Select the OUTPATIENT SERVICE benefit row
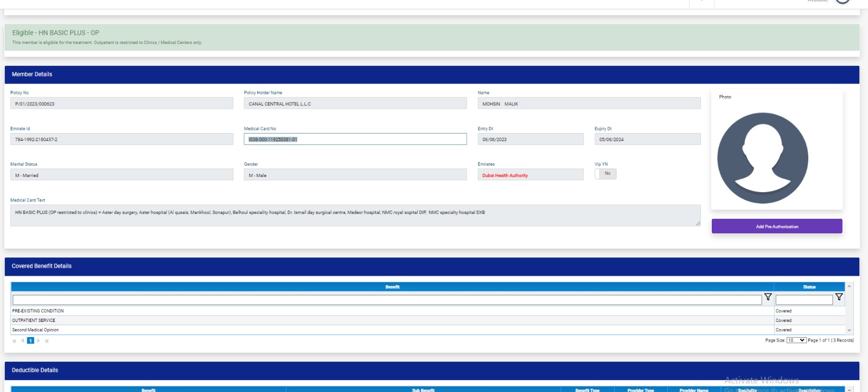Viewport: 868px width, 392px height. click(428, 320)
